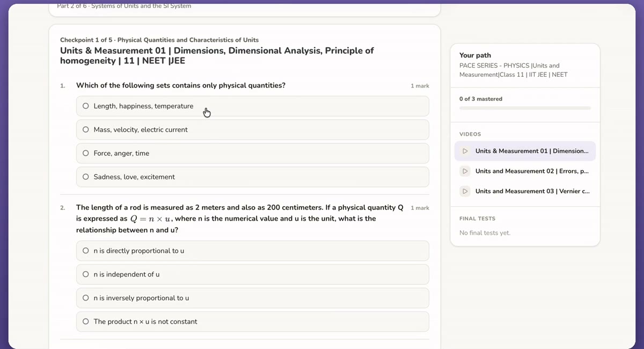This screenshot has height=349, width=644.
Task: Click play icon for Units & Measurement 01 video
Action: (465, 151)
